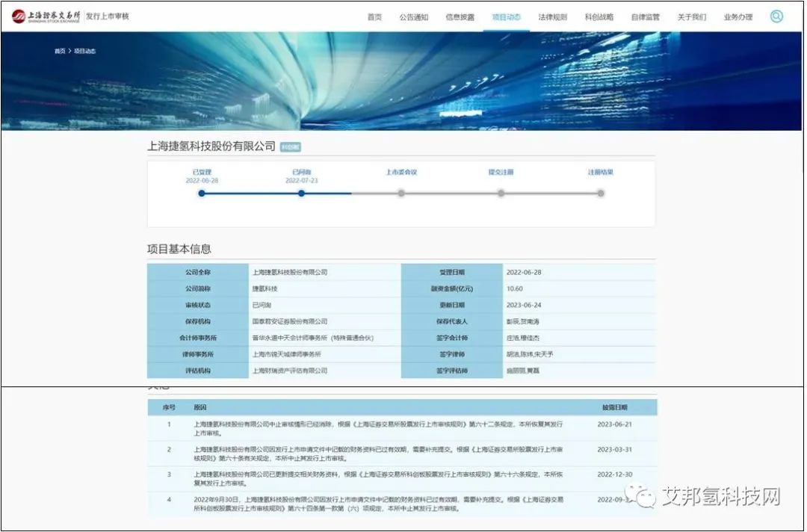
Task: Go to the 信息披露 menu
Action: click(x=460, y=17)
